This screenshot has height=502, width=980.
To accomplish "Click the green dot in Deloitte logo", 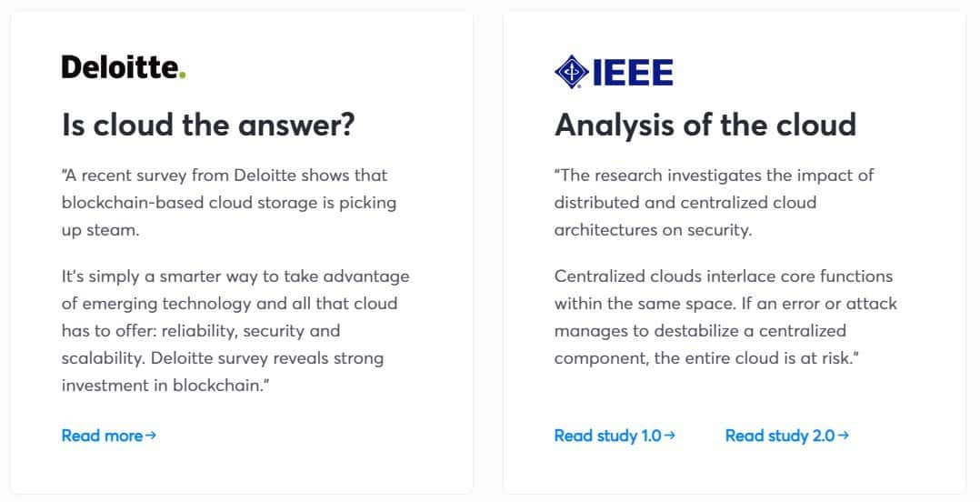I will pos(183,75).
